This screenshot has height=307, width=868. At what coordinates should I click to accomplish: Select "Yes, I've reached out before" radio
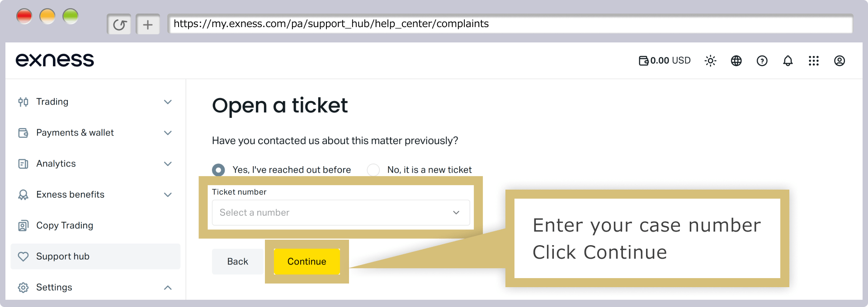(x=218, y=170)
